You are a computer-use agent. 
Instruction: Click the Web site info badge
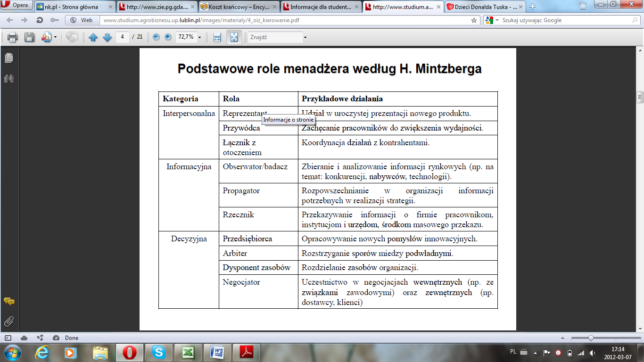(82, 20)
